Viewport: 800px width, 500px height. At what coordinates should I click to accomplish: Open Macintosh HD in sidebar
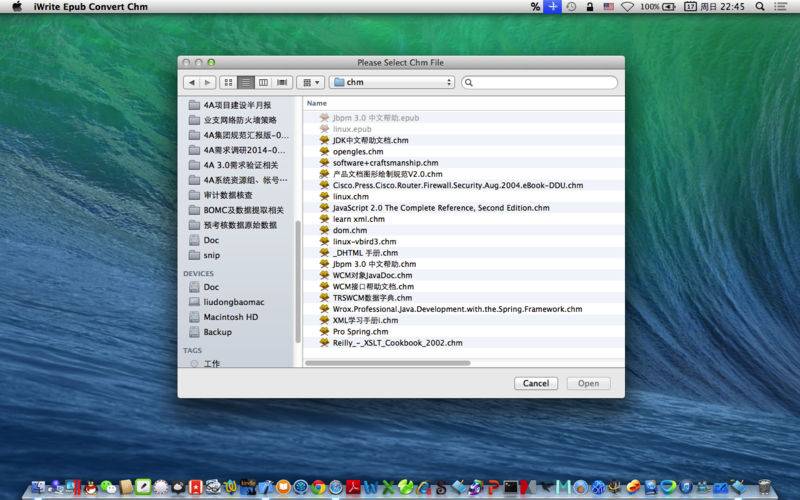click(230, 317)
